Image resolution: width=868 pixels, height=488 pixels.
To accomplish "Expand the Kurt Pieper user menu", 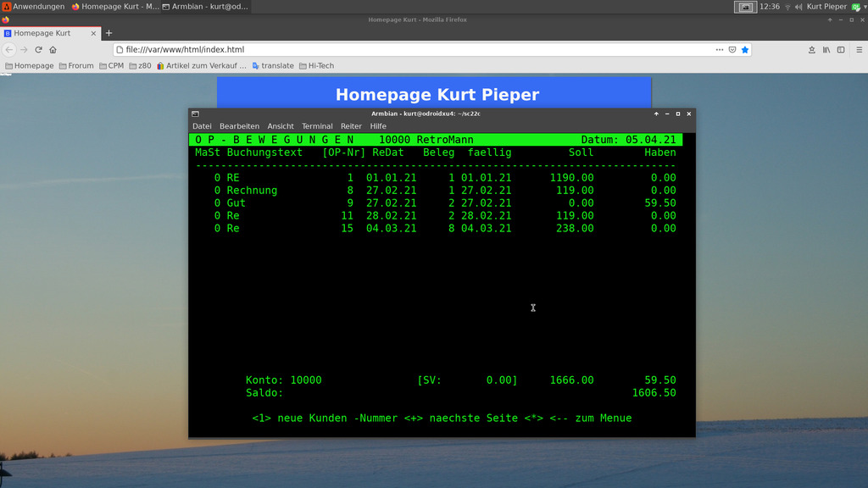I will pos(826,7).
